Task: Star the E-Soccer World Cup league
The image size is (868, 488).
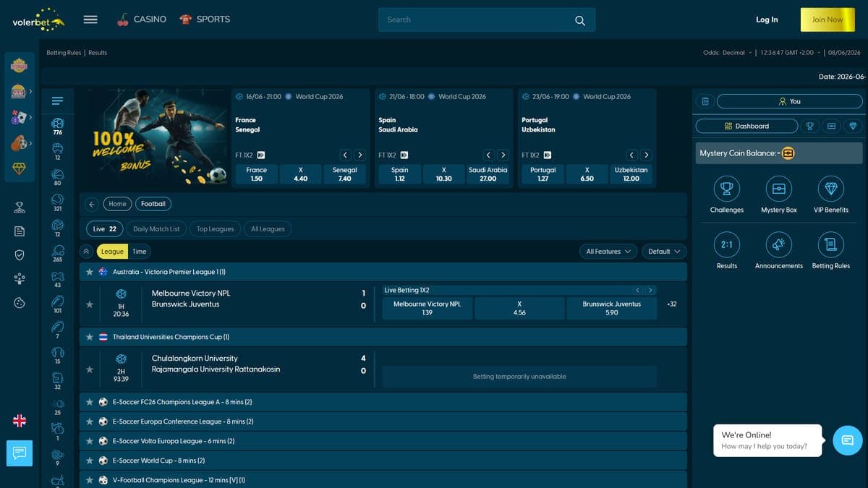Action: pyautogui.click(x=90, y=461)
